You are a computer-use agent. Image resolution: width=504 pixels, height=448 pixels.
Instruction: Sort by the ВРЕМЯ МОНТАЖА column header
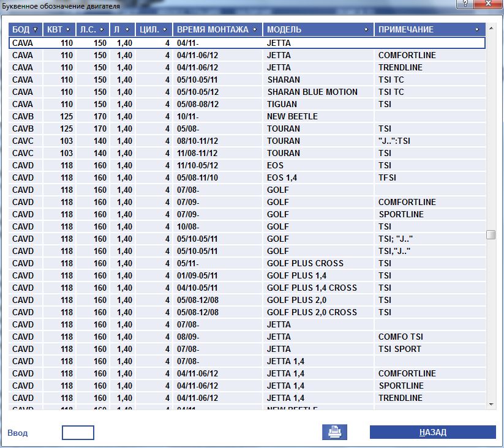[217, 29]
